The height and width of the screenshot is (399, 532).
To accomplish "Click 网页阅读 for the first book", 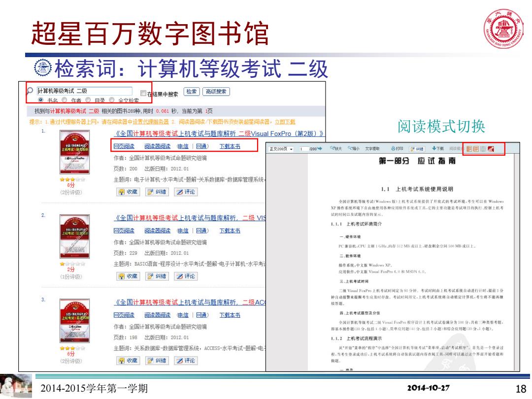I will (124, 146).
